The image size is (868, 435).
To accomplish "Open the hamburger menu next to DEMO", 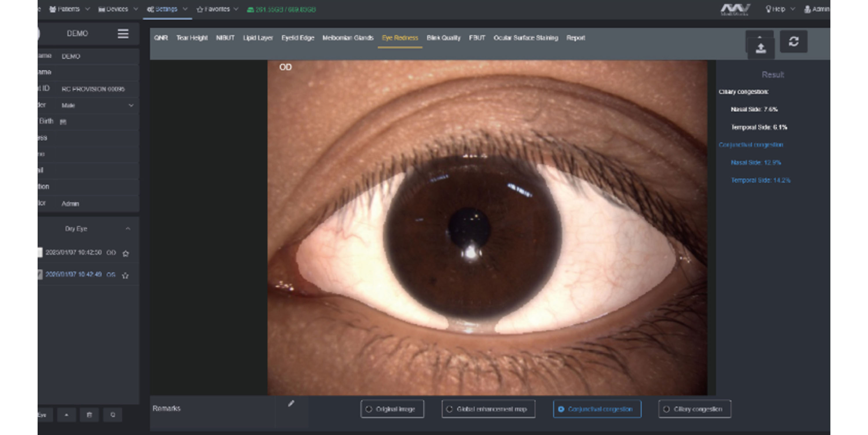I will point(123,34).
